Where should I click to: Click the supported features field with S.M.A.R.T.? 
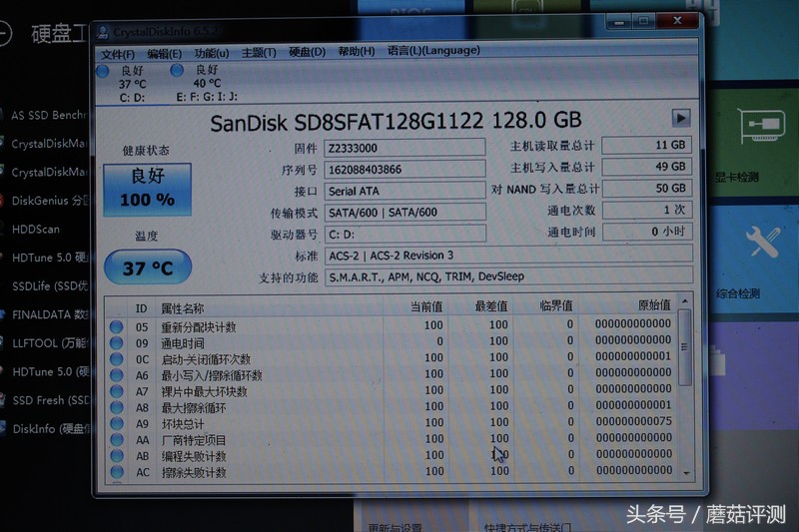508,276
